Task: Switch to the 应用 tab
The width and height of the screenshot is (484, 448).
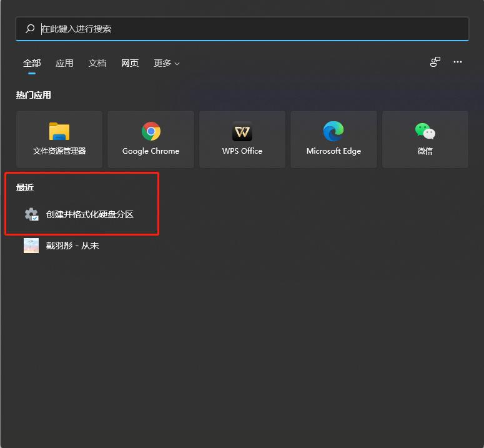Action: 64,63
